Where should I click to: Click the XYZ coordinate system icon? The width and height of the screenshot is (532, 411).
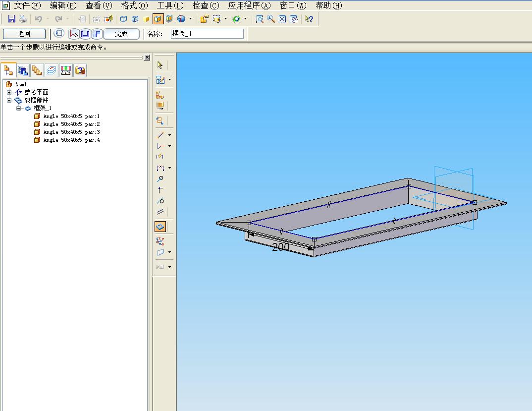coord(160,241)
